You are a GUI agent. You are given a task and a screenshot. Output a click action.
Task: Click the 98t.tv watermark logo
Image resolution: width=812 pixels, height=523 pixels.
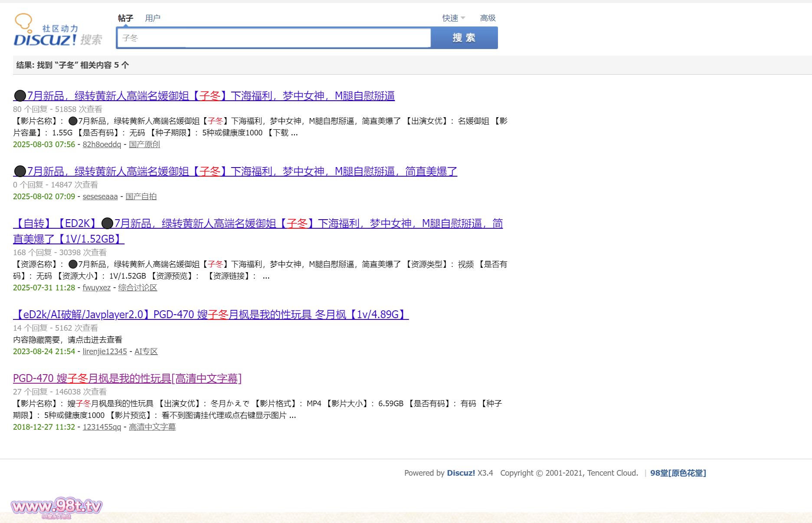(56, 507)
